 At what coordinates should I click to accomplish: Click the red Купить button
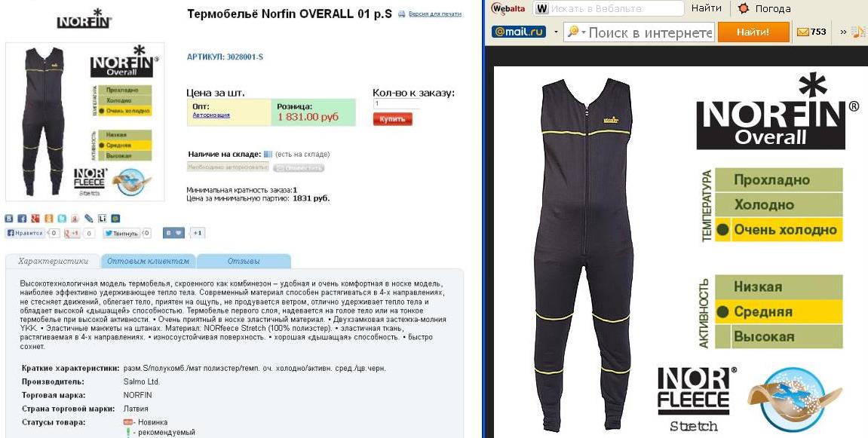click(x=392, y=119)
